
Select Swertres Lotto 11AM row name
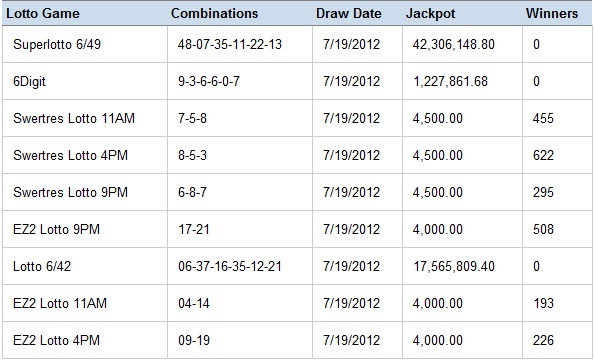tap(74, 118)
